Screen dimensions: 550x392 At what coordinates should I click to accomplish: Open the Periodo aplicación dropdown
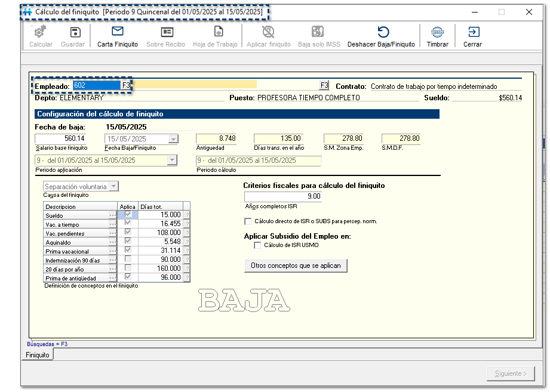(x=172, y=160)
